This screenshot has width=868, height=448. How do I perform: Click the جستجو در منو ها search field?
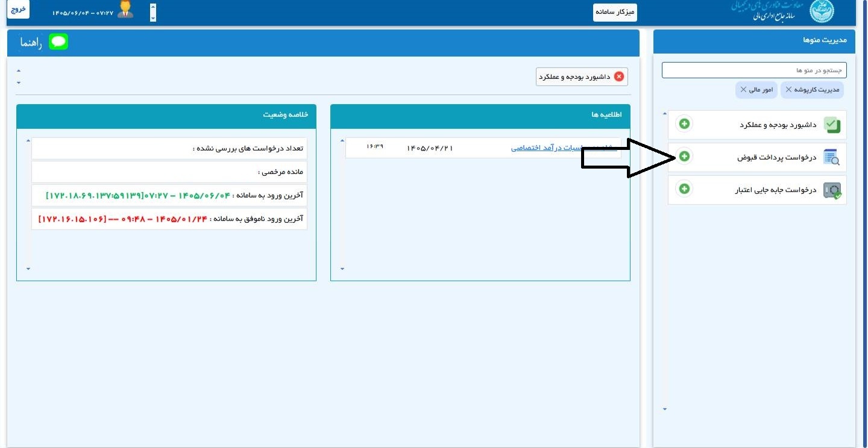click(x=754, y=70)
